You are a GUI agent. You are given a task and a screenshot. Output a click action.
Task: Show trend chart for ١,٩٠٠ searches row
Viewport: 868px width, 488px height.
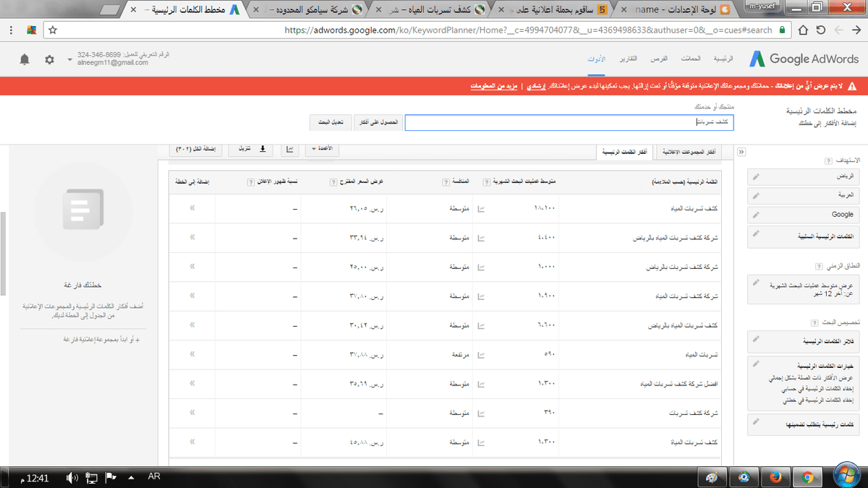click(x=482, y=296)
